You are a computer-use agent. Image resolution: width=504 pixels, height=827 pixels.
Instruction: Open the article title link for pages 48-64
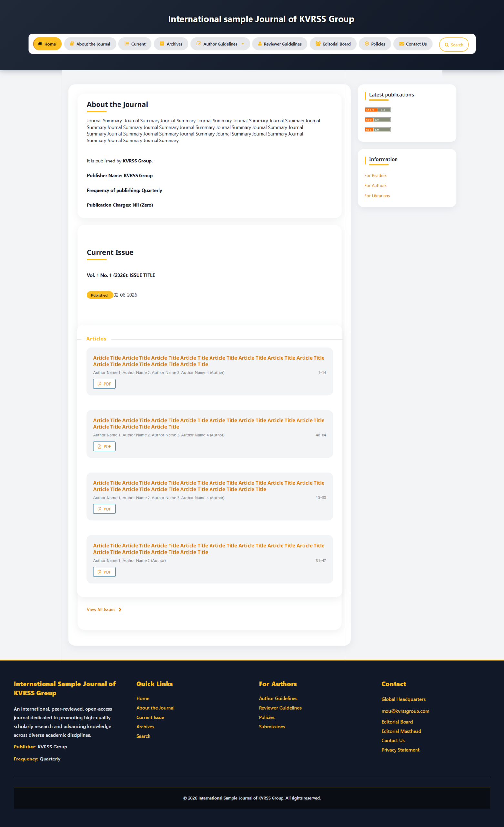[209, 424]
